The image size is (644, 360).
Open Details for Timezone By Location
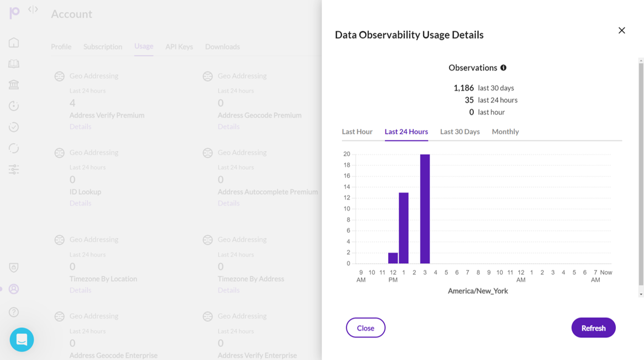click(80, 290)
